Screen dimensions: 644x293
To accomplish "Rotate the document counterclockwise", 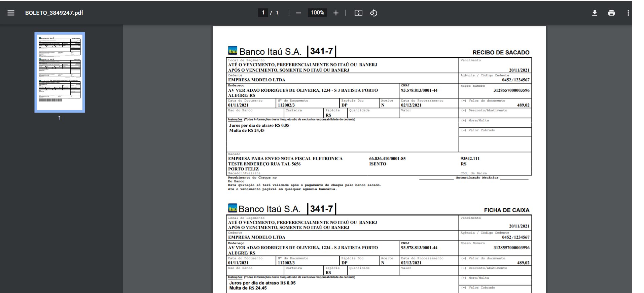I will point(373,13).
